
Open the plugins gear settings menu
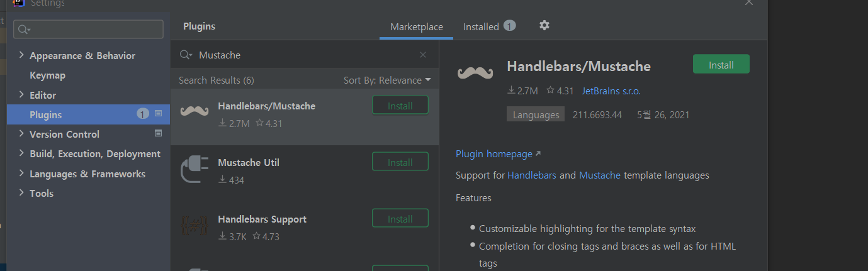(544, 26)
